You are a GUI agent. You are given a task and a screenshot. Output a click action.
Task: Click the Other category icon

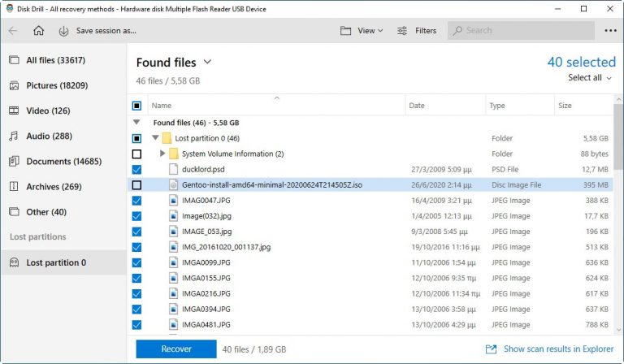tap(14, 211)
